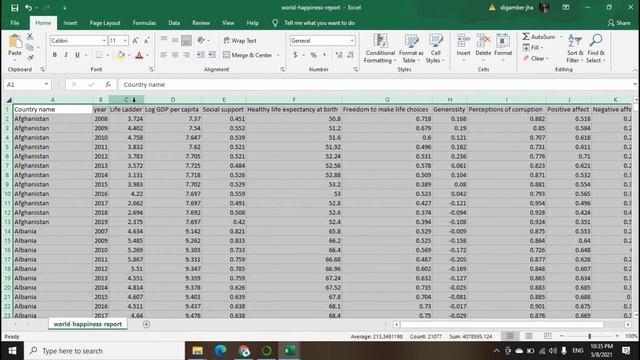
Task: Toggle Wrap Text
Action: [x=240, y=40]
